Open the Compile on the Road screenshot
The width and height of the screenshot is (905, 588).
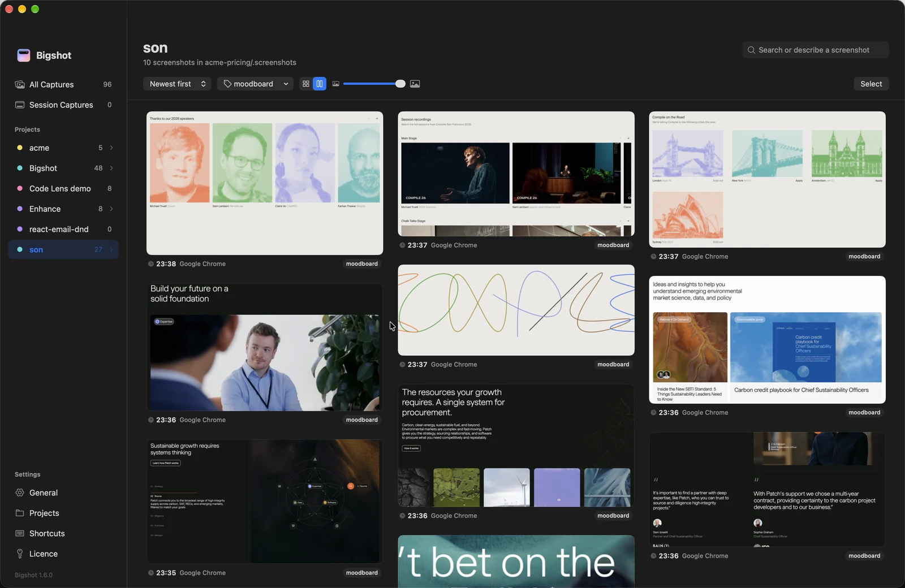pos(767,179)
